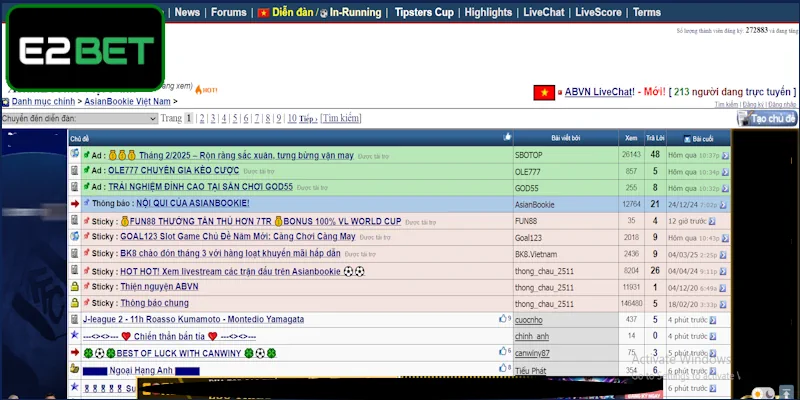Jump to last post of J-league 2 topic arrow
This screenshot has width=800, height=400.
pos(713,320)
